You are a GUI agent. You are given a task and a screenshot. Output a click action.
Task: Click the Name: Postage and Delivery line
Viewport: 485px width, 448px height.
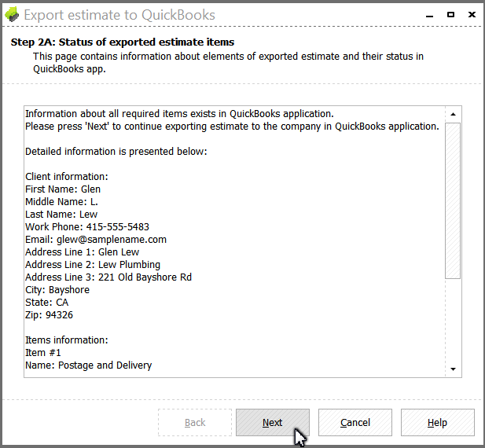pos(89,365)
